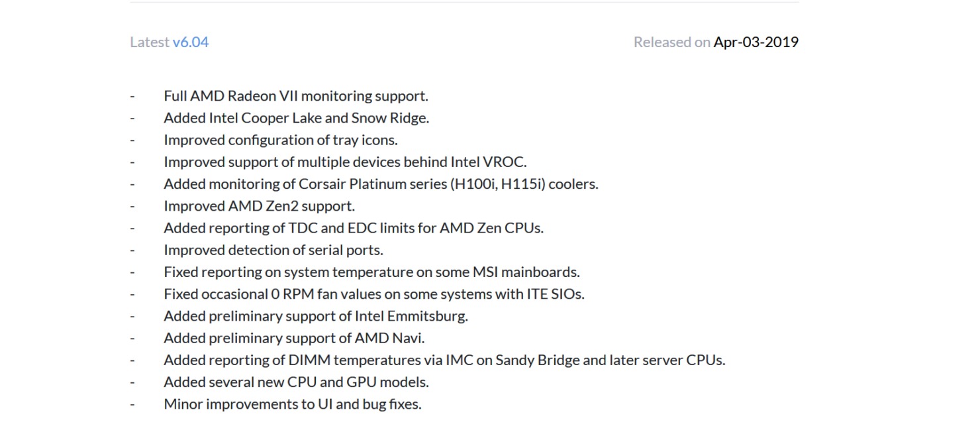Click the Intel VROC multiple devices line
Screen dimensions: 980x428
coord(345,162)
